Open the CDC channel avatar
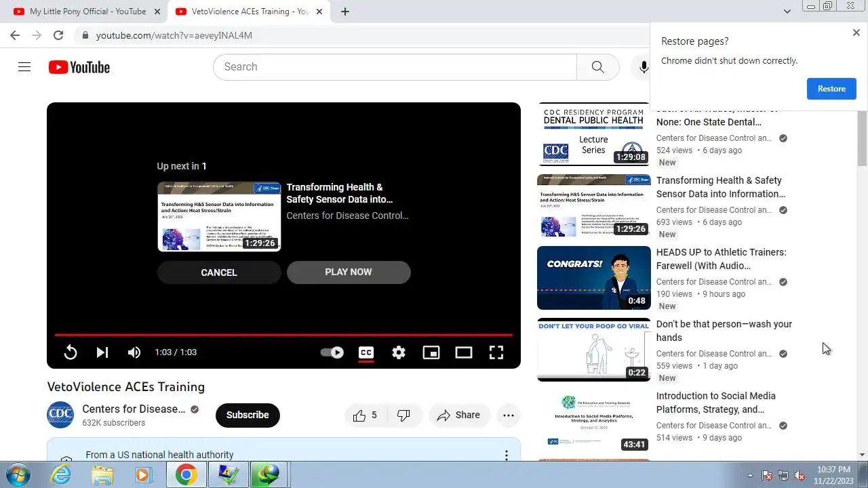The image size is (868, 488). pos(60,415)
